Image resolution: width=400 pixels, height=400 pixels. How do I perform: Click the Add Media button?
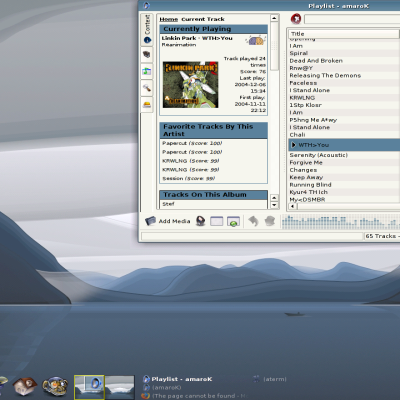(x=168, y=221)
